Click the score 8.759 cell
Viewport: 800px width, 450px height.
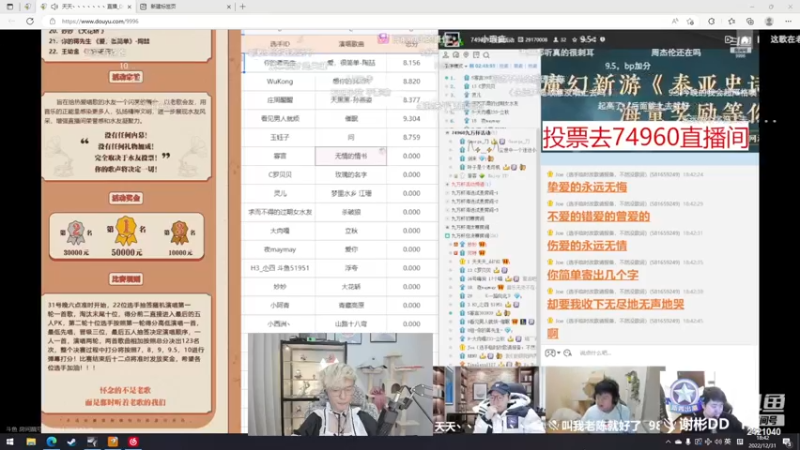click(411, 137)
